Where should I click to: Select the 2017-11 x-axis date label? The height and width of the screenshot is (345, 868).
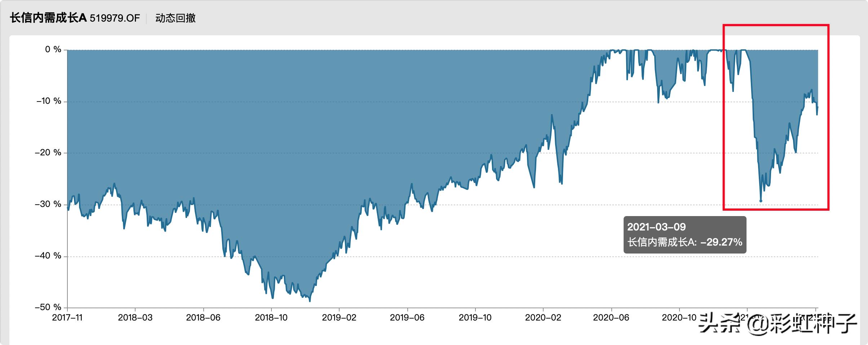pyautogui.click(x=67, y=318)
